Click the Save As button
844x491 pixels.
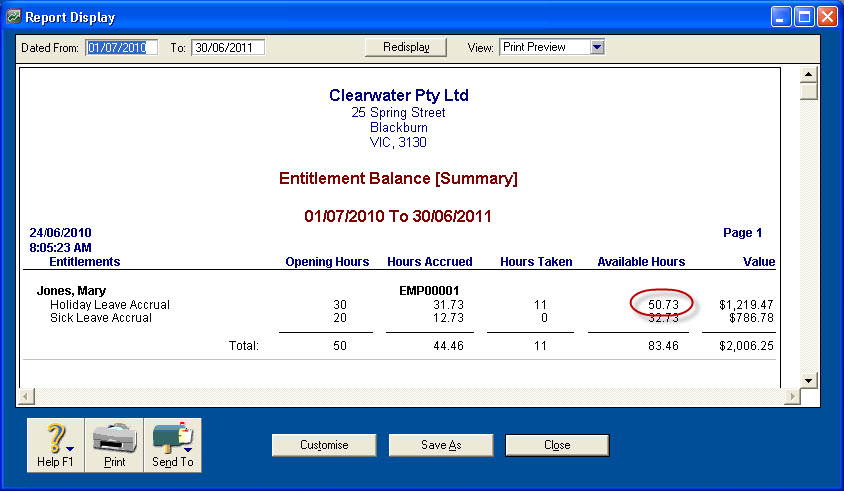[441, 445]
